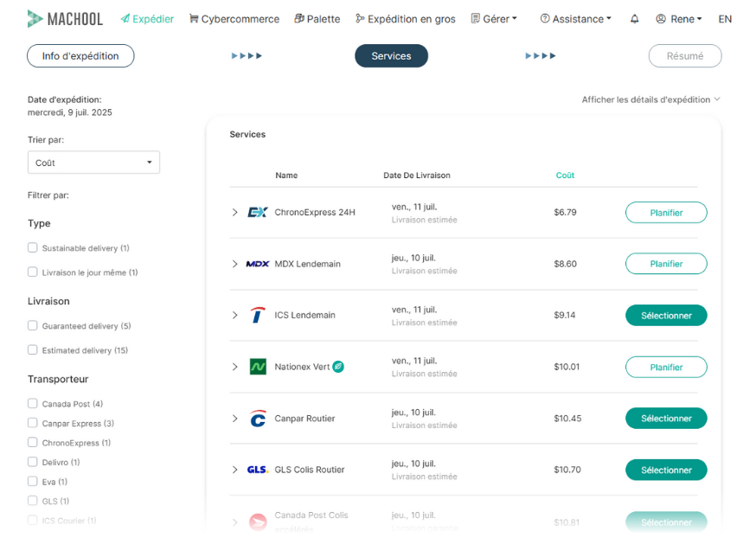The width and height of the screenshot is (756, 557).
Task: Click the shipping date mercredi, 9 juil. 2025
Action: (x=70, y=112)
